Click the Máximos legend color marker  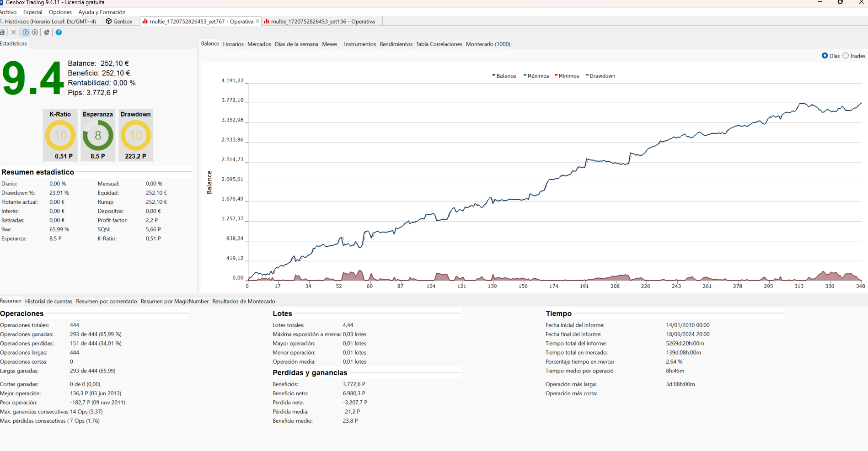pyautogui.click(x=525, y=75)
